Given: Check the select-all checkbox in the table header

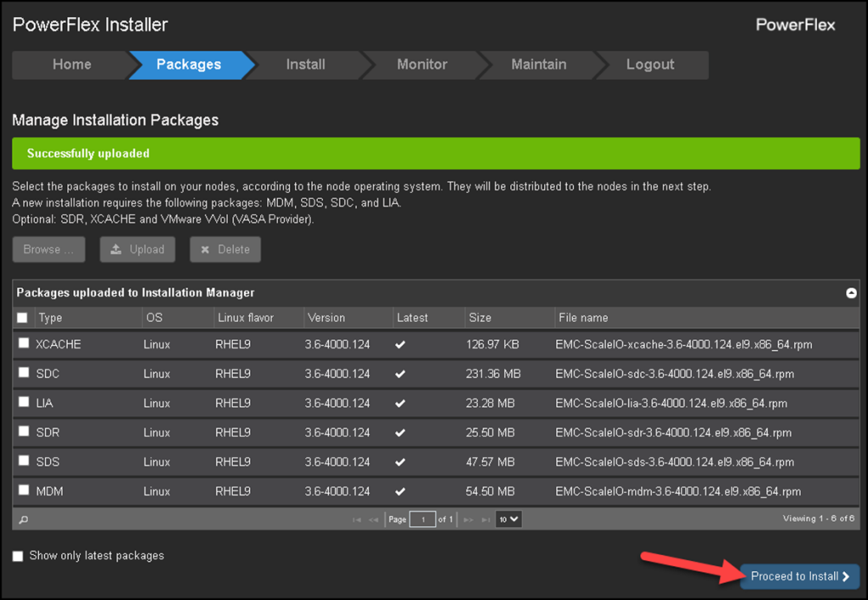Looking at the screenshot, I should pos(23,316).
